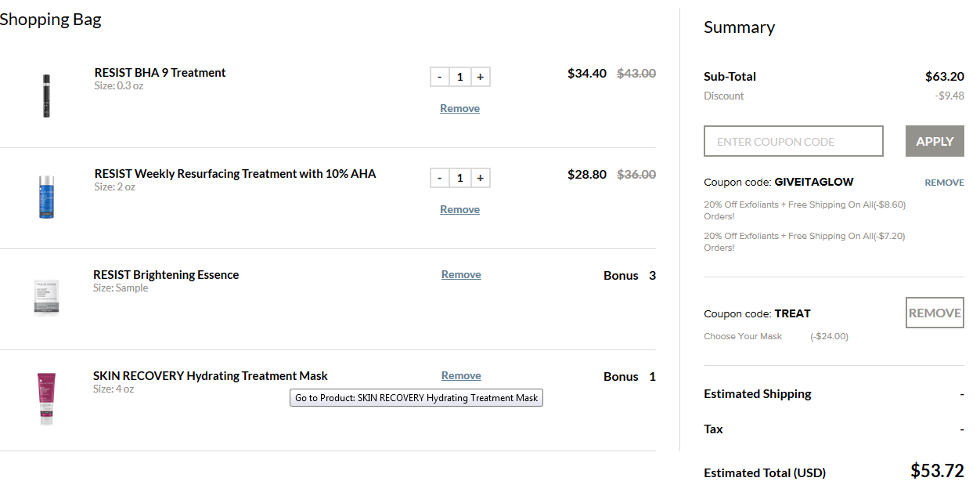Remove SKIN RECOVERY Hydrating Treatment Mask
980x485 pixels.
pos(461,376)
